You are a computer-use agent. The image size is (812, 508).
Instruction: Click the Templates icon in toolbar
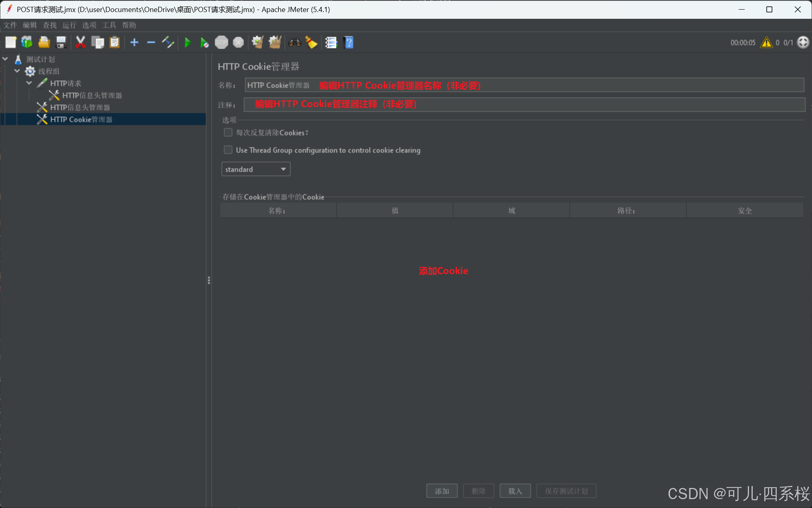[x=27, y=42]
